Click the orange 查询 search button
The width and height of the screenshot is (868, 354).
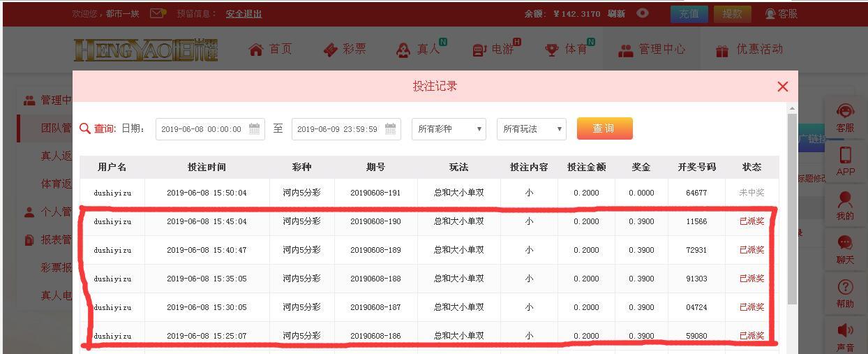click(604, 128)
